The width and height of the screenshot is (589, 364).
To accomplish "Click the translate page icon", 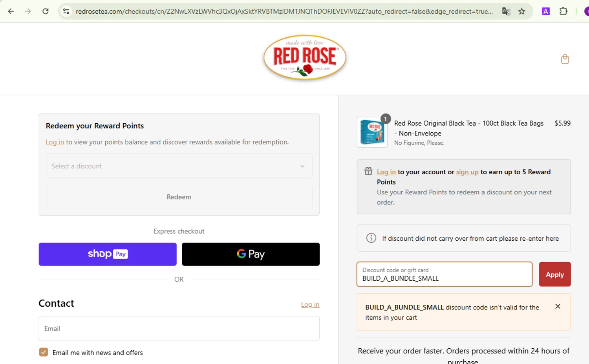I will pyautogui.click(x=506, y=11).
